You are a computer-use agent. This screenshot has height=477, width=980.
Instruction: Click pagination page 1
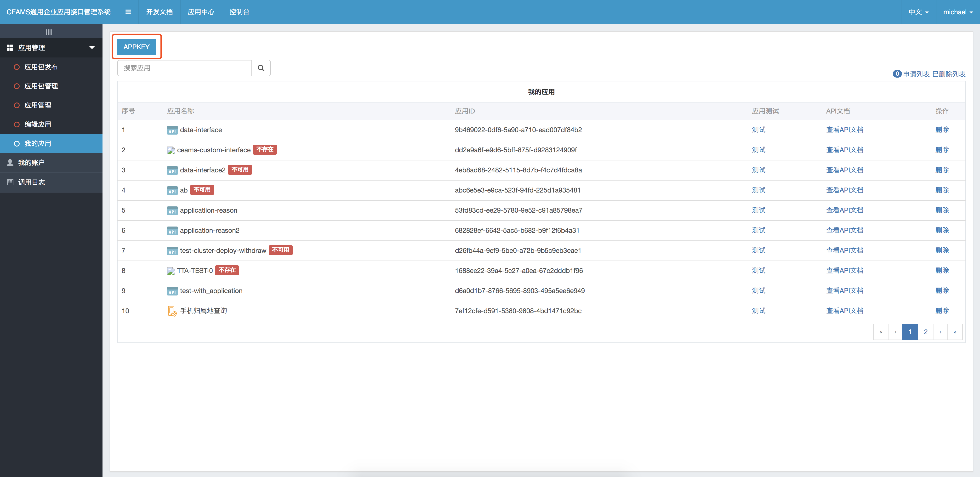(x=910, y=332)
